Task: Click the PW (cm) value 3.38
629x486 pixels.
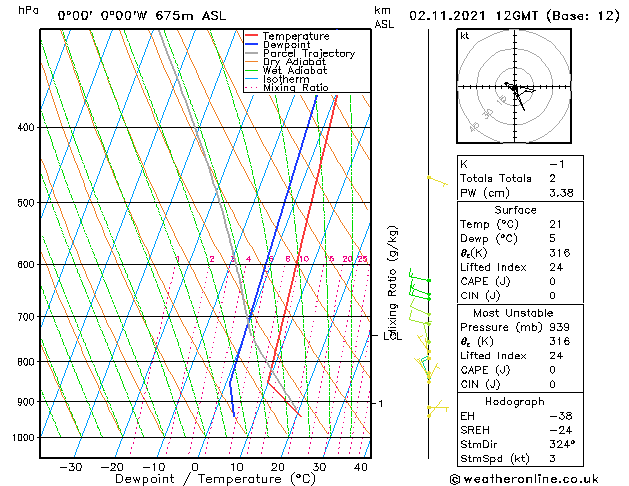Action: 561,193
